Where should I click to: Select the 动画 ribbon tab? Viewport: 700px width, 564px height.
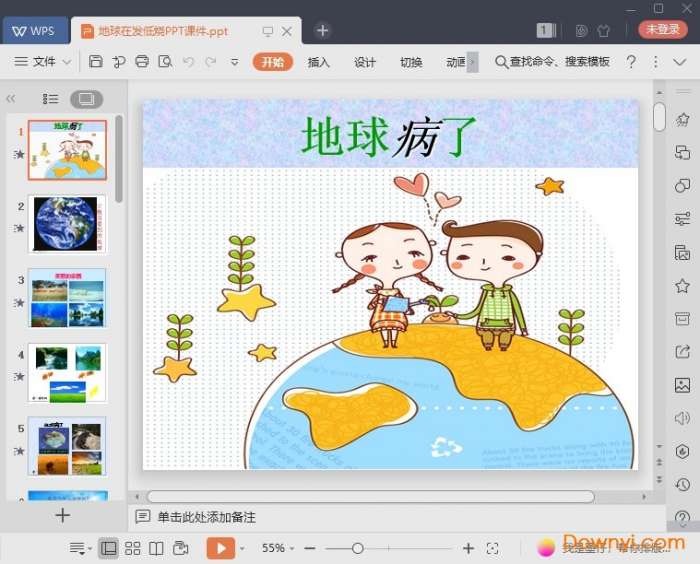(x=456, y=62)
